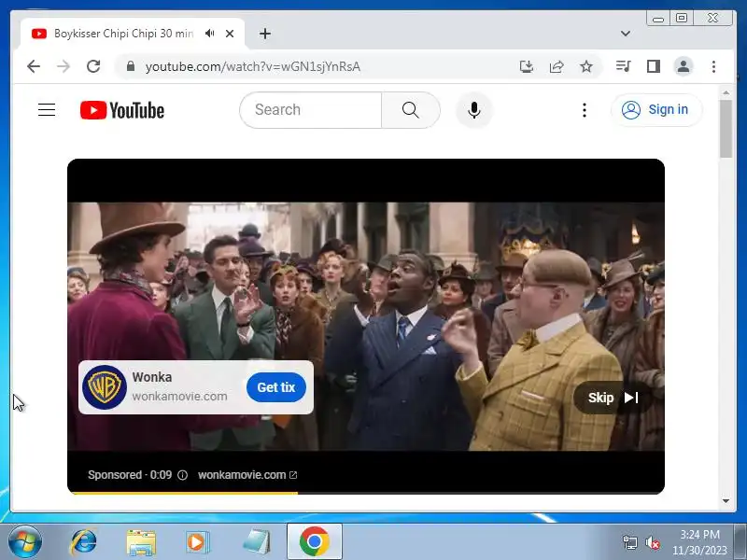Launch Internet Explorer from taskbar
Screen dimensions: 747x560
click(x=84, y=542)
